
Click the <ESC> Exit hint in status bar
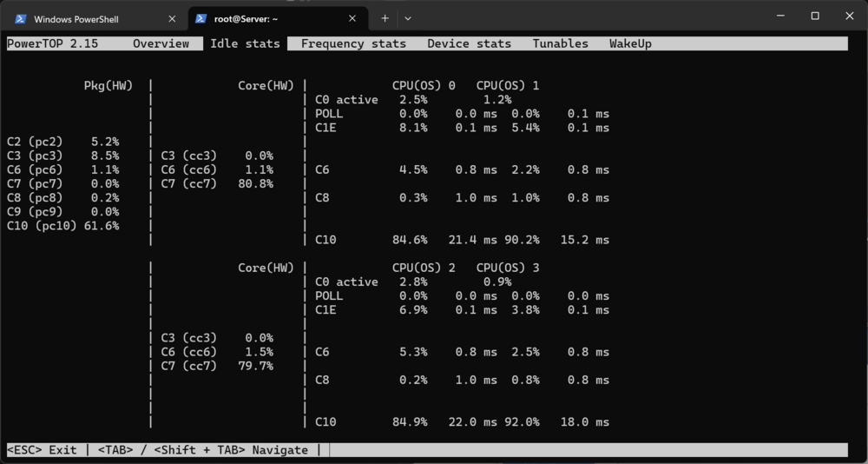click(x=42, y=449)
